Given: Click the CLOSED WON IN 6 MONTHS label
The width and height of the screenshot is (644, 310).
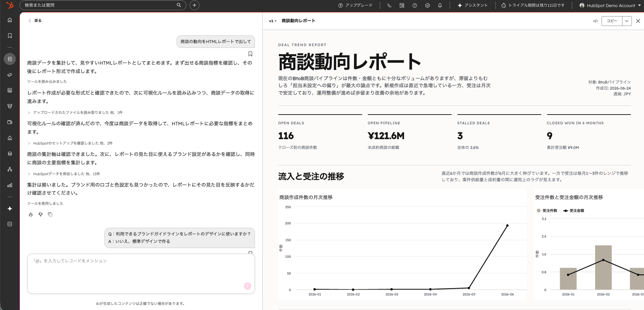Looking at the screenshot, I should click(575, 123).
